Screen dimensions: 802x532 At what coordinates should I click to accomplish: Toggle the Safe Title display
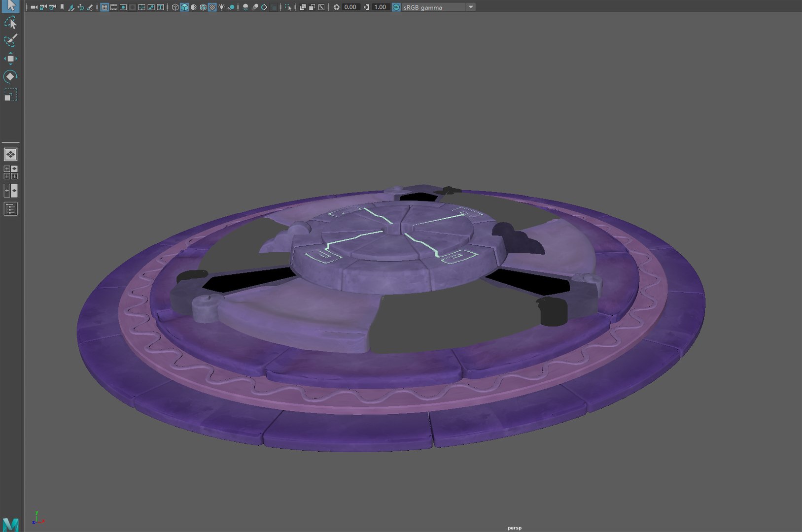pyautogui.click(x=160, y=7)
